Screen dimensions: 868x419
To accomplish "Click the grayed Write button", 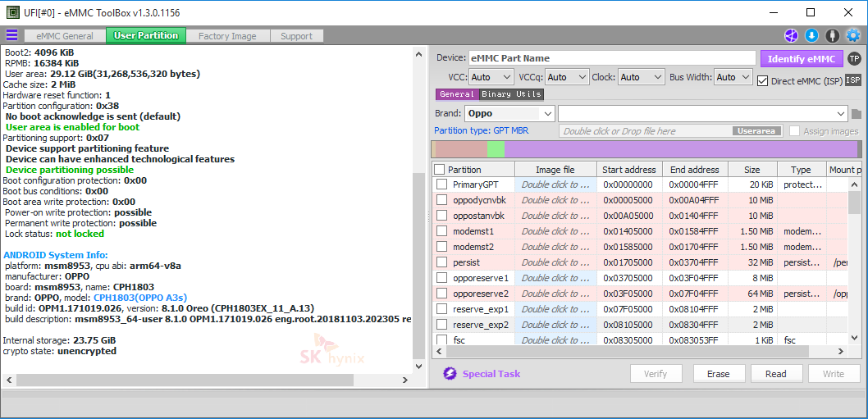I will 833,374.
